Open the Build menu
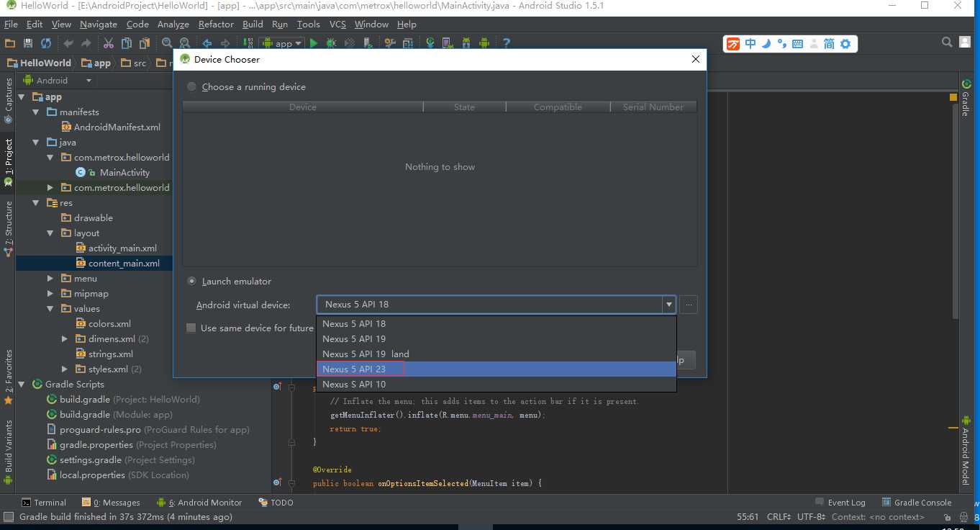Screen dimensions: 980x530 tap(253, 24)
